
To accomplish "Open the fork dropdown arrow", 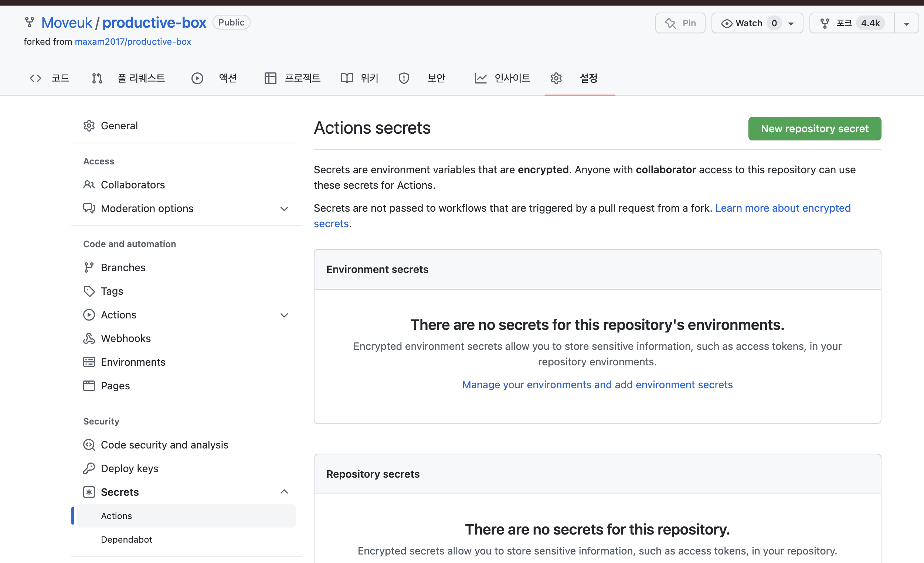I will click(x=906, y=23).
